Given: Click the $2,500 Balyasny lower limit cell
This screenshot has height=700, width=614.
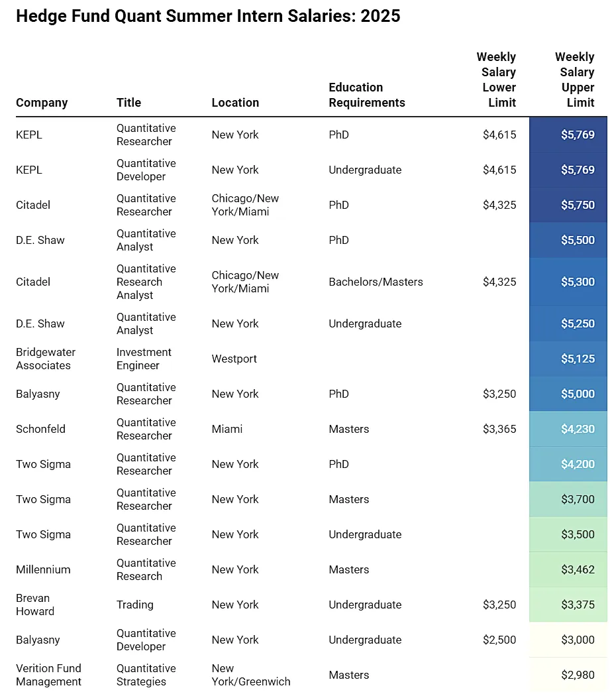Looking at the screenshot, I should [x=499, y=640].
